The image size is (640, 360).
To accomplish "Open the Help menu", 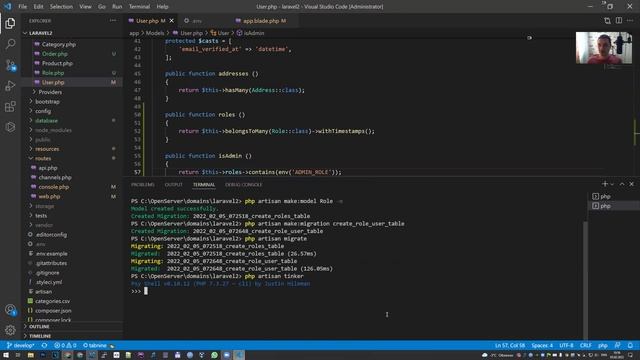I will 162,7.
